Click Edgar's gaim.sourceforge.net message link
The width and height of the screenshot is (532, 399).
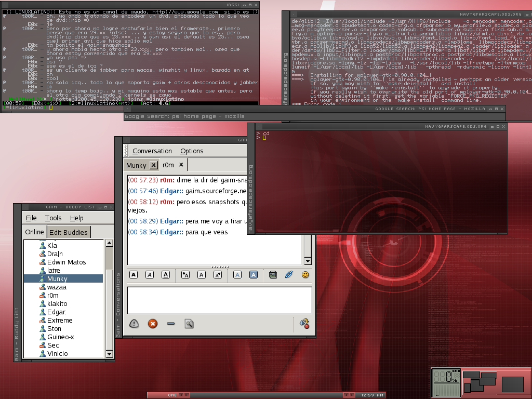click(x=216, y=191)
